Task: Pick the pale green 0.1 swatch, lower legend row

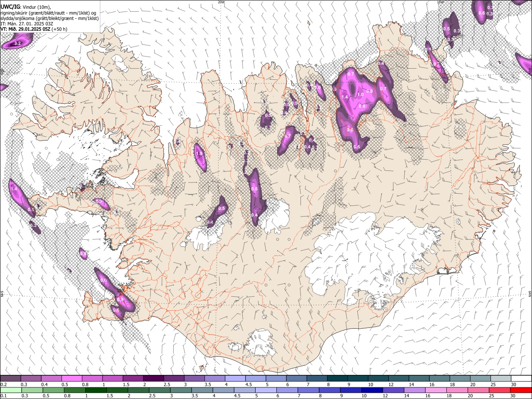Action: [x=10, y=390]
